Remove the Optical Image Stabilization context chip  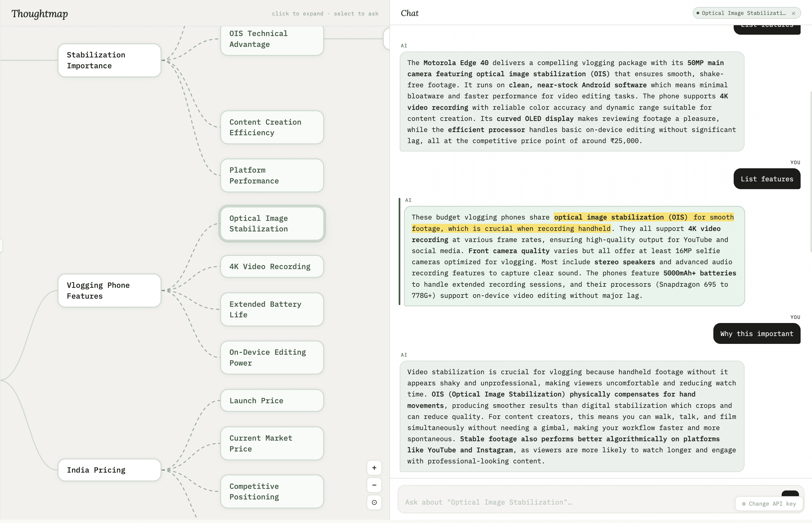coord(793,13)
